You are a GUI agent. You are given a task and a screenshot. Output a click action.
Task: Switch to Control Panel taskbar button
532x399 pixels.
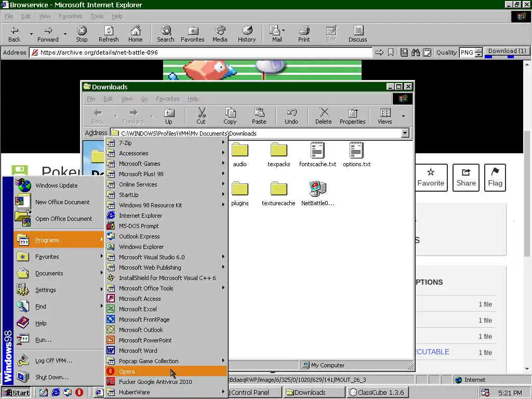[x=255, y=393]
